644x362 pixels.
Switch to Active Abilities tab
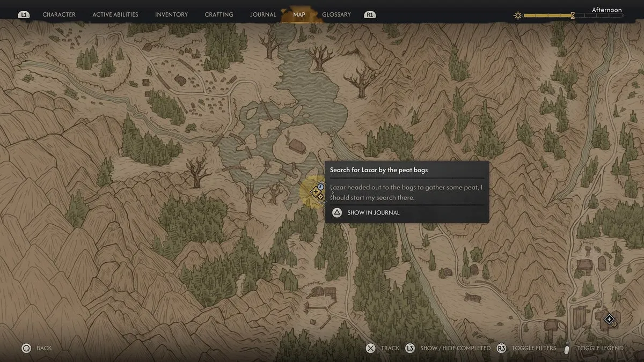click(x=115, y=14)
